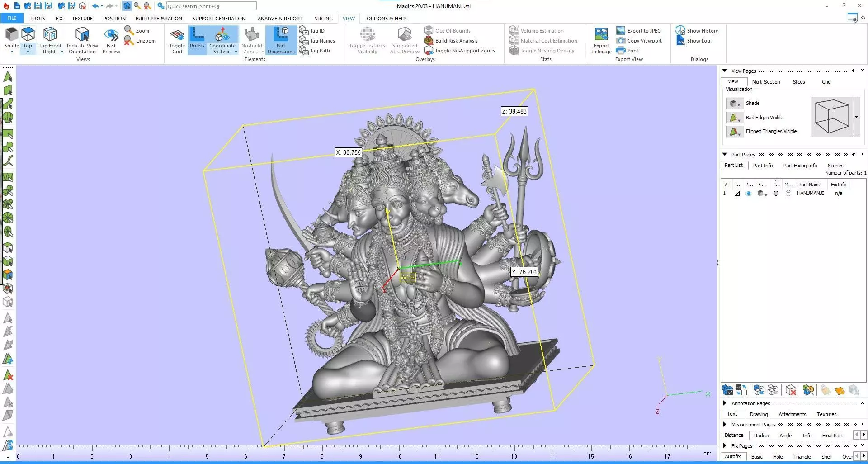The image size is (868, 464).
Task: Click the Shade mode icon in ribbon
Action: 11,34
